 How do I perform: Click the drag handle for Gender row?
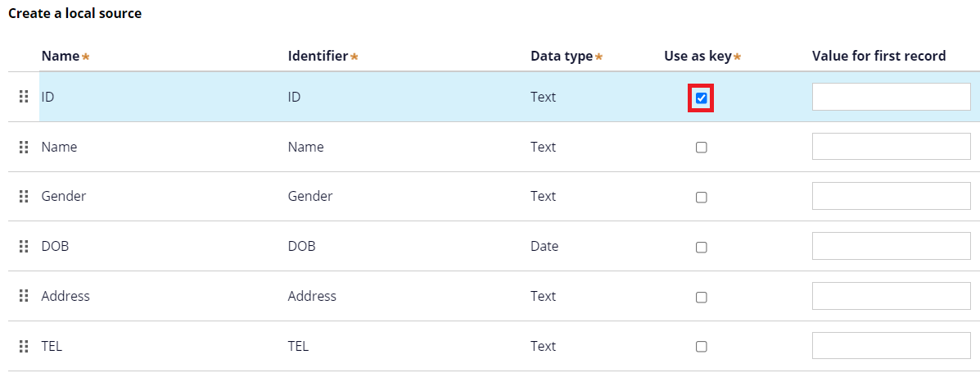[x=24, y=197]
